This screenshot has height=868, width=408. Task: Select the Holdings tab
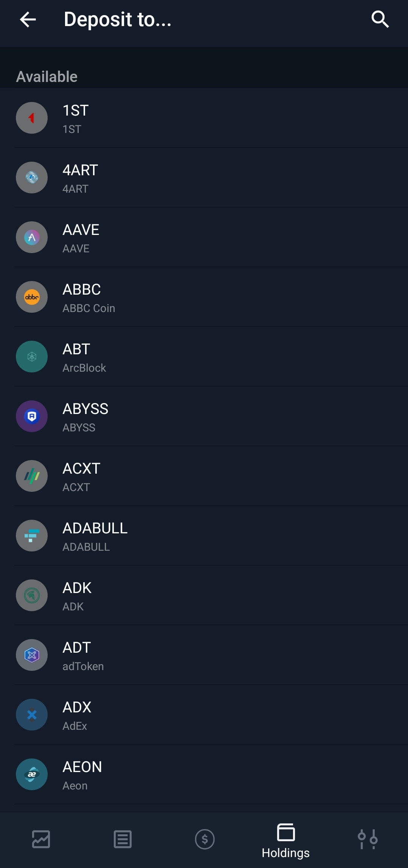point(286,840)
